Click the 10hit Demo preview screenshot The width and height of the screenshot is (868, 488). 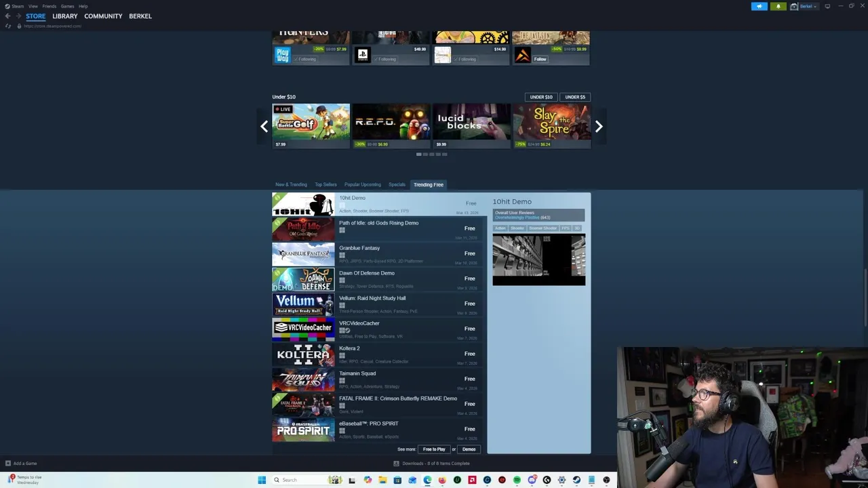pos(539,260)
